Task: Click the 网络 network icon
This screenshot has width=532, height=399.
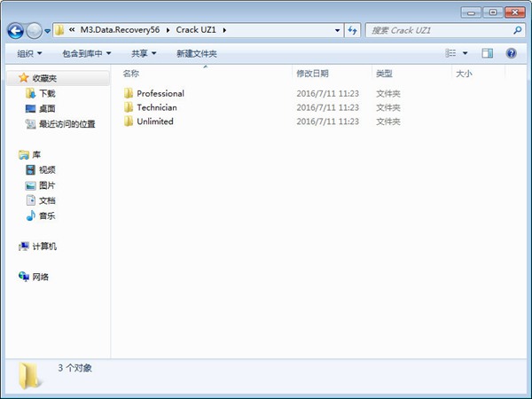Action: (24, 277)
